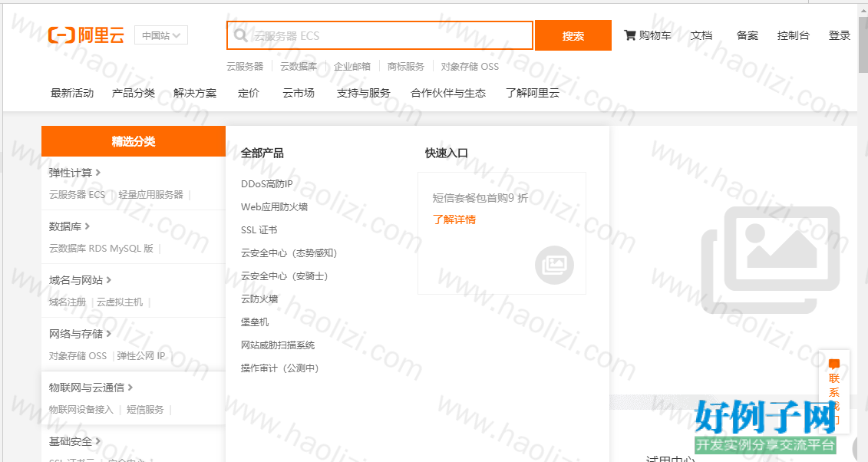Expand the 物联网与云通信 category
868x462 pixels.
91,388
